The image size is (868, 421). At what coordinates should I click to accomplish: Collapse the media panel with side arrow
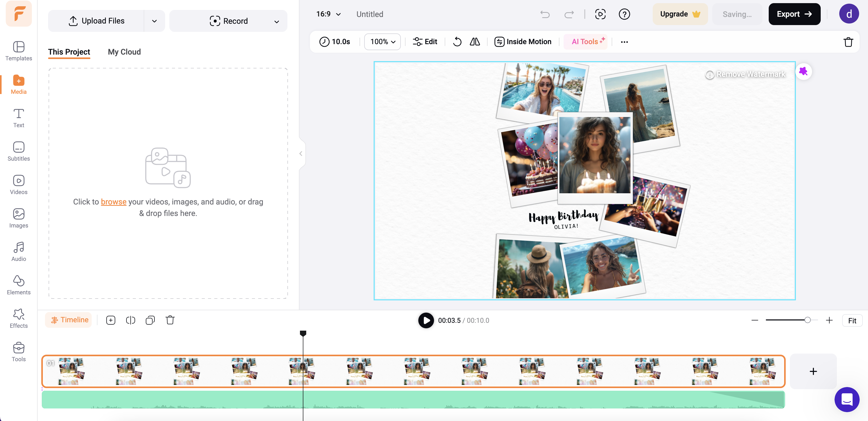point(300,154)
